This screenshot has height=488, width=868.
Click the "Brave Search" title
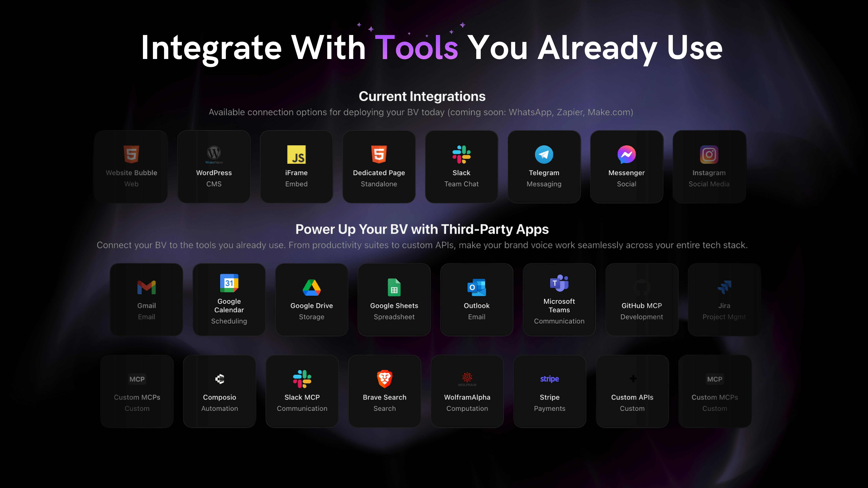pos(385,397)
